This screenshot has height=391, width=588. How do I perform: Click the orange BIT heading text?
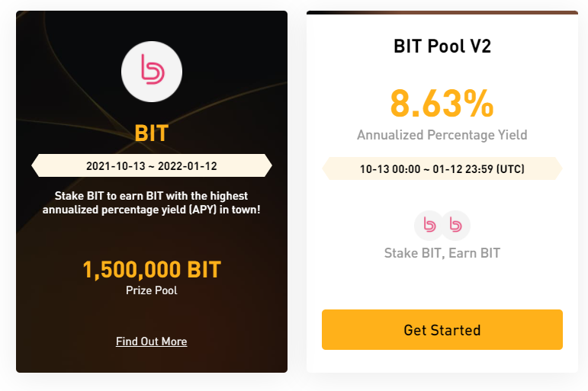(152, 133)
